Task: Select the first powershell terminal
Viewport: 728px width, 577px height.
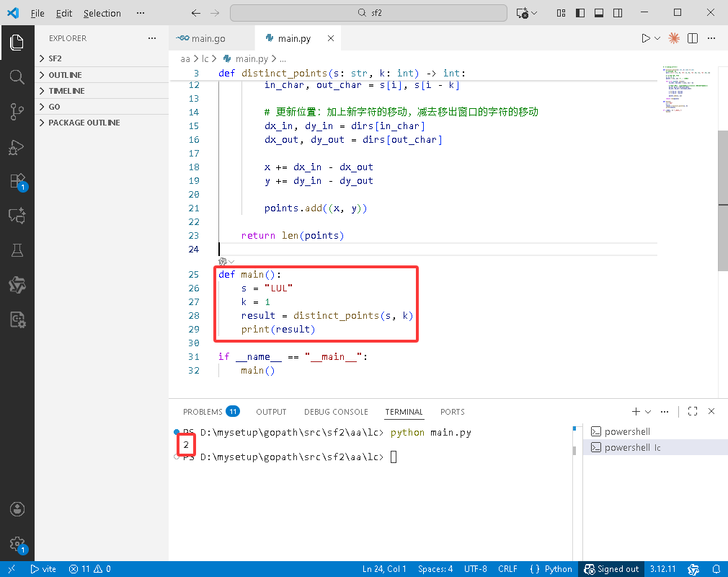Action: 655,431
